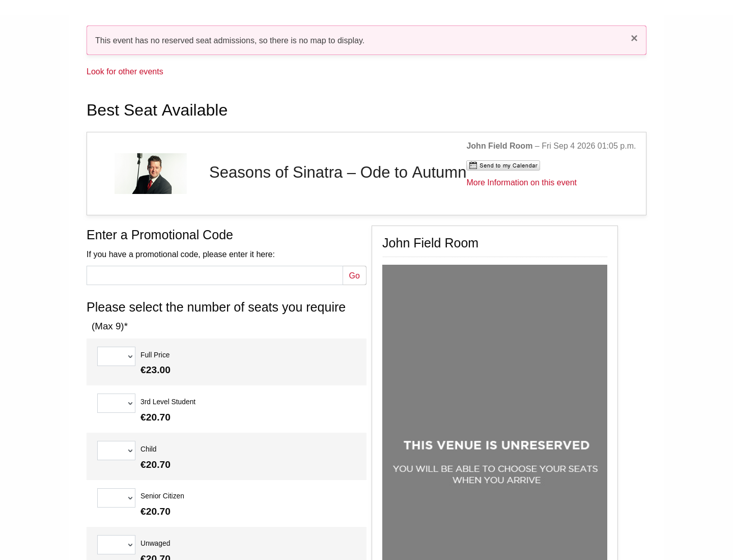The height and width of the screenshot is (560, 733).
Task: Open the Senior Citizen quantity dropdown
Action: pos(116,498)
